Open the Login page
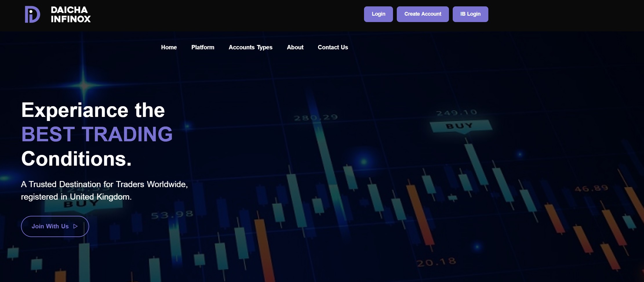The width and height of the screenshot is (644, 282). (x=378, y=14)
